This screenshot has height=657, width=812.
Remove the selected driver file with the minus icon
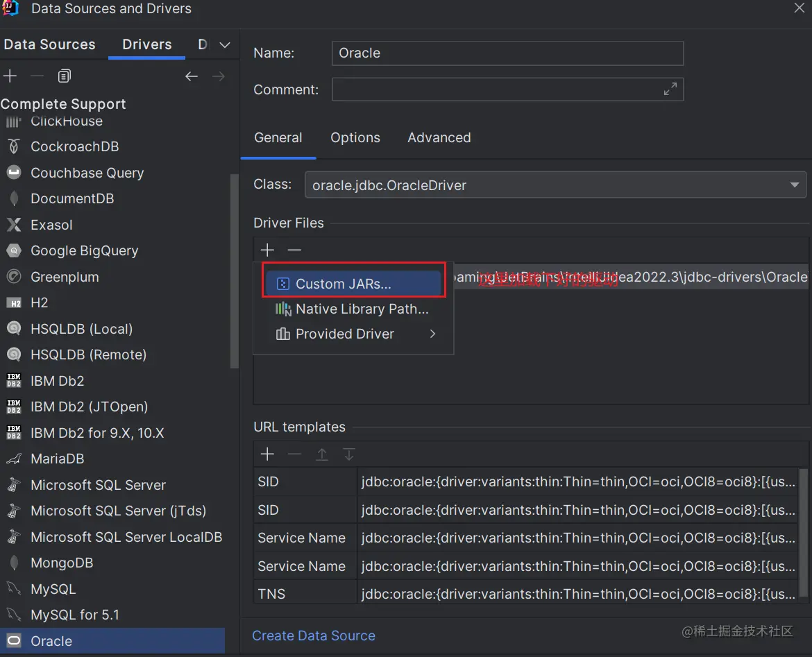coord(294,250)
